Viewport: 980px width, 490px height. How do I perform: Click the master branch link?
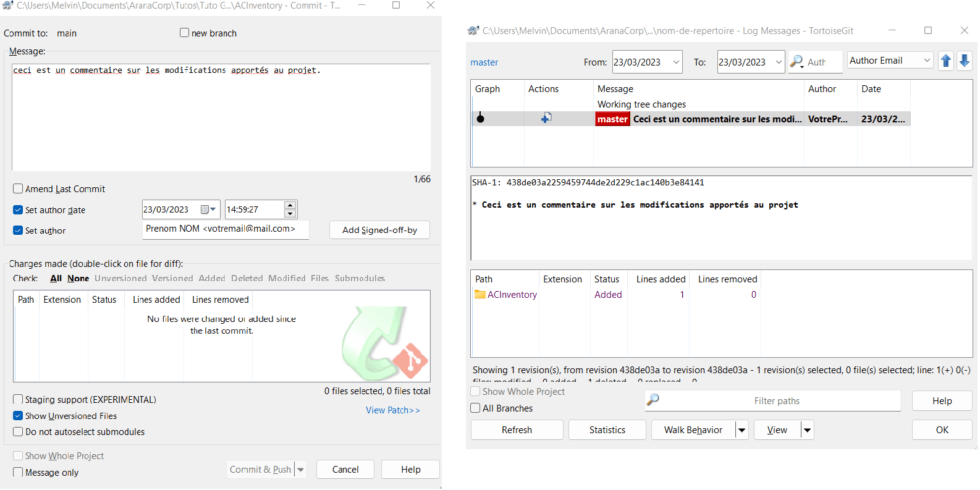pyautogui.click(x=484, y=62)
